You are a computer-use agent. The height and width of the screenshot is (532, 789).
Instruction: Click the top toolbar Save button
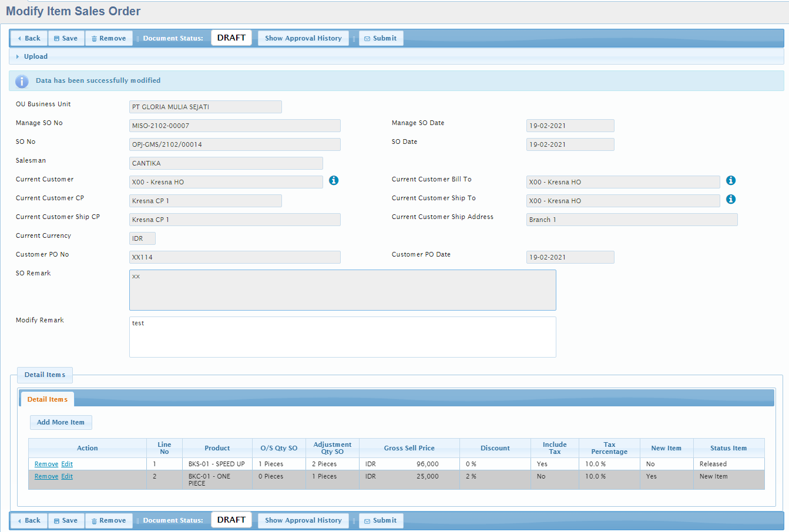coord(66,38)
